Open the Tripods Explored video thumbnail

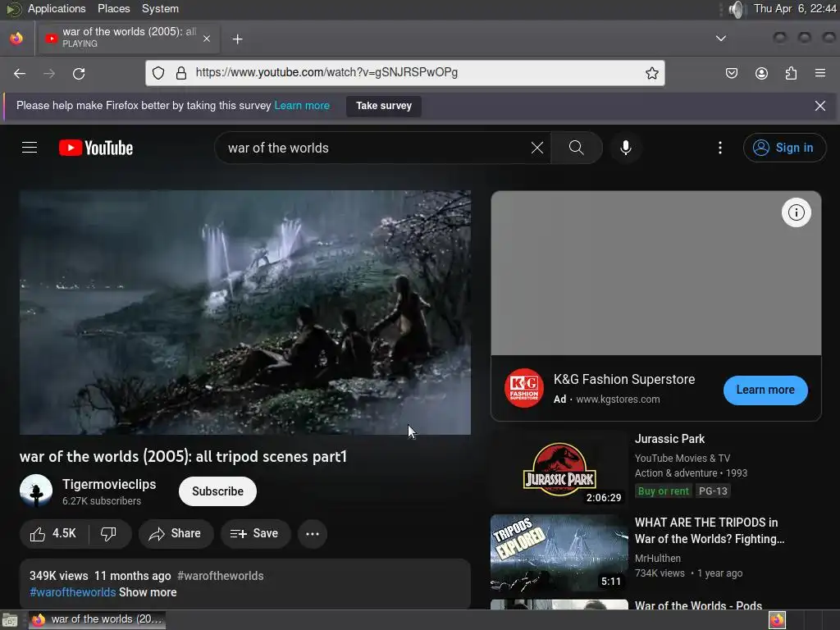pyautogui.click(x=559, y=553)
